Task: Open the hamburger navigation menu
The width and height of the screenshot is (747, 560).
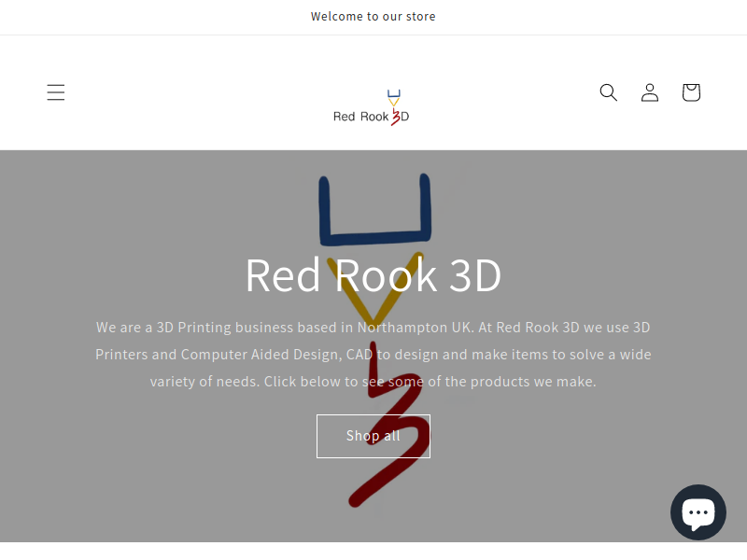Action: click(x=56, y=92)
